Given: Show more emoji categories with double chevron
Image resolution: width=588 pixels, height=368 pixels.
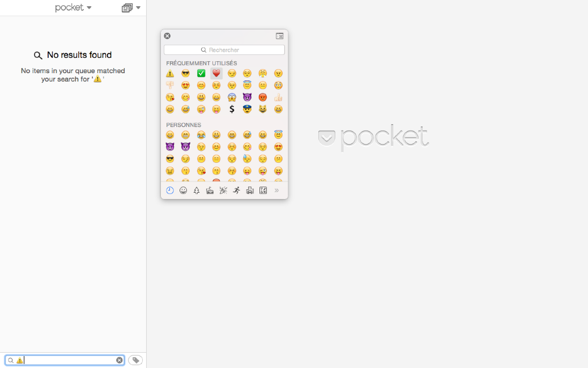Looking at the screenshot, I should click(277, 191).
